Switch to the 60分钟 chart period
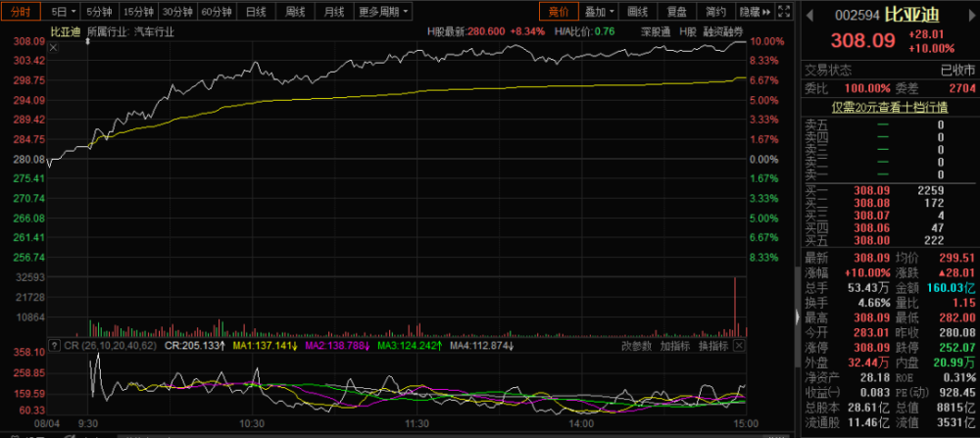 (217, 11)
